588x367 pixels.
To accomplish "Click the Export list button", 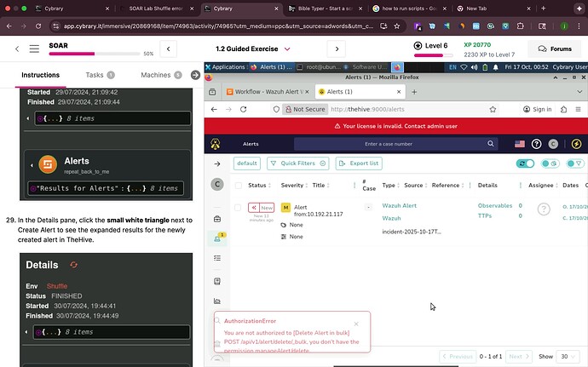I will [x=359, y=163].
